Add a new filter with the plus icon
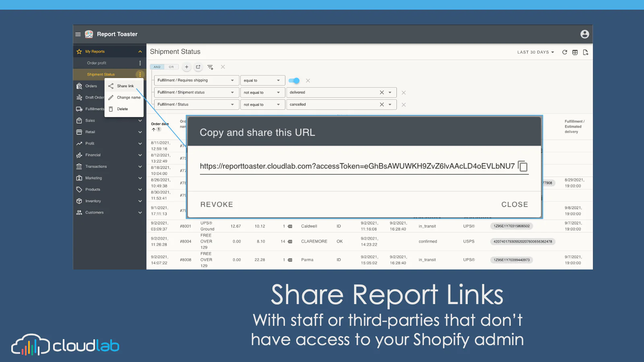 (x=186, y=67)
